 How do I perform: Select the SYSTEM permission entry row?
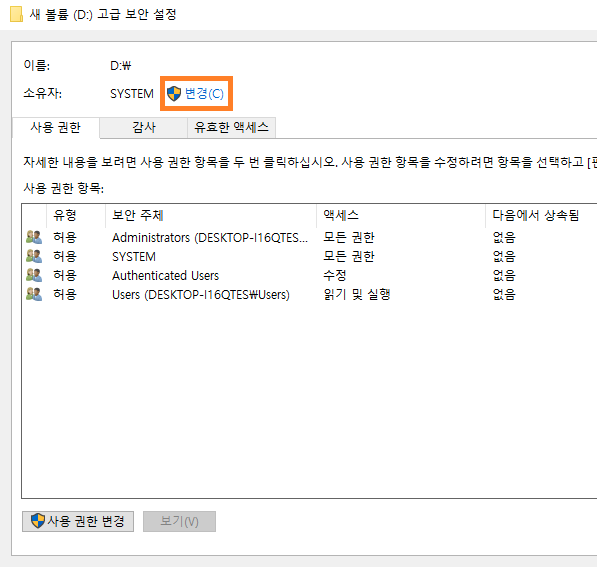coord(308,257)
